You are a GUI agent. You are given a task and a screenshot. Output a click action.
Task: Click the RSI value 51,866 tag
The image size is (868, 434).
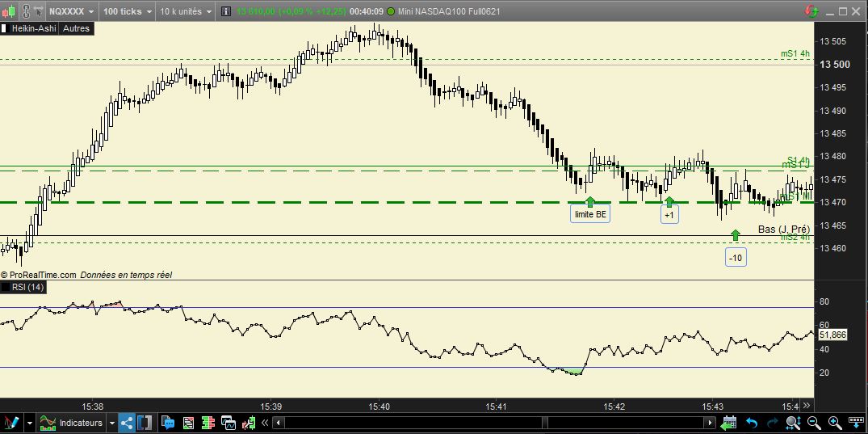(832, 335)
